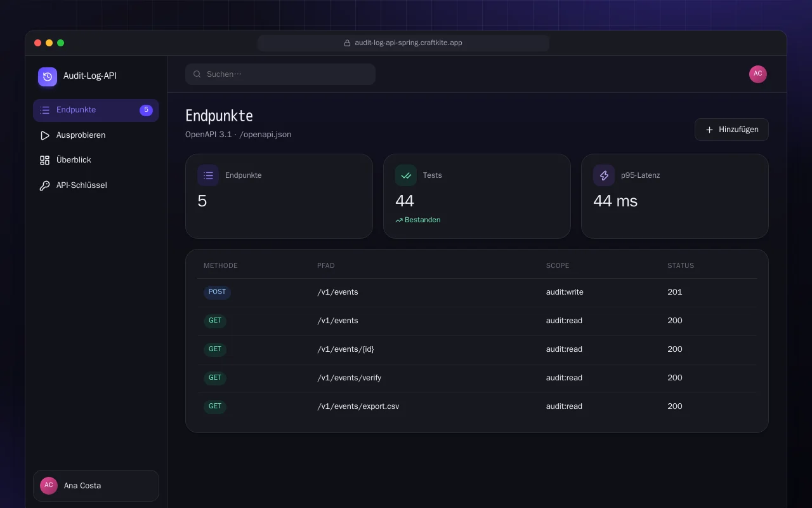Click GET badge in /v1/events/verify row
The image size is (812, 508).
click(x=215, y=378)
